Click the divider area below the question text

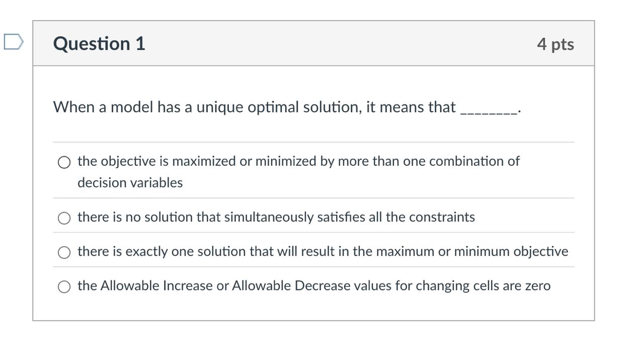pos(312,143)
